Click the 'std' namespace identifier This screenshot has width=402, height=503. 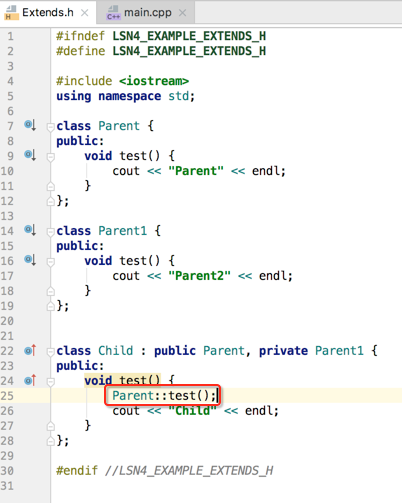click(x=178, y=96)
